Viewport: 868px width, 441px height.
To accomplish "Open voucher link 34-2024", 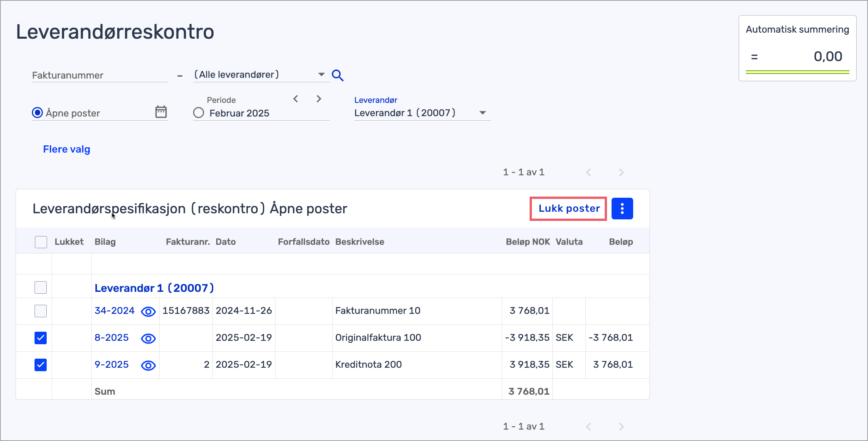I will click(x=115, y=310).
